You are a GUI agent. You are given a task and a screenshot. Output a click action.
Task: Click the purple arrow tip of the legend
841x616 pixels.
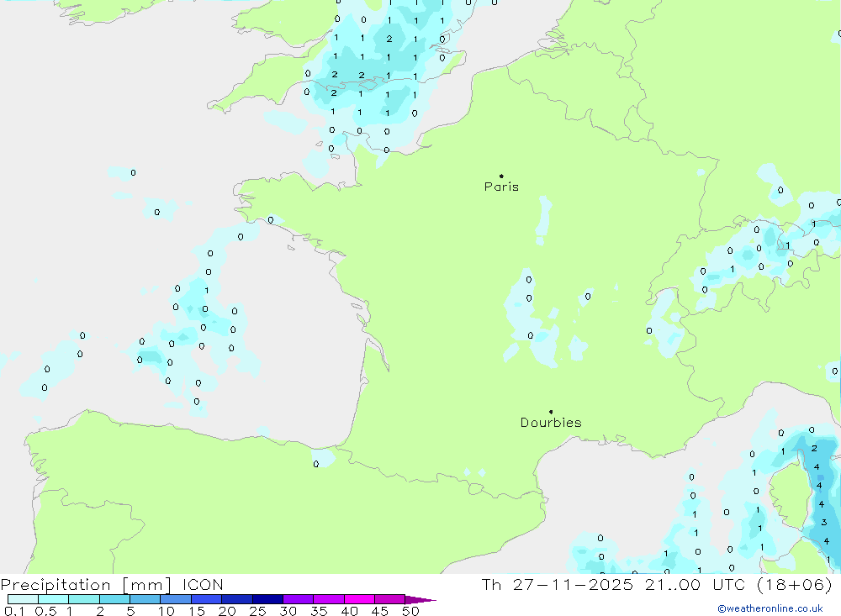click(420, 600)
